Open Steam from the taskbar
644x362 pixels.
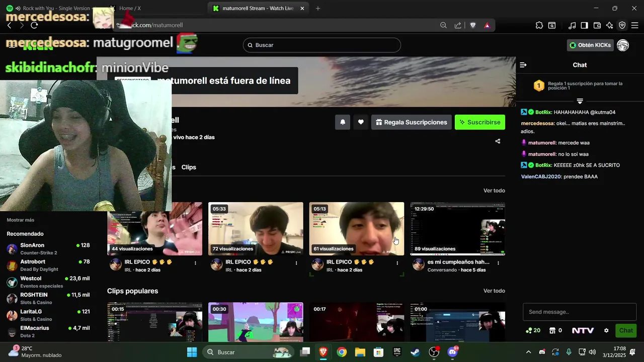(x=416, y=352)
